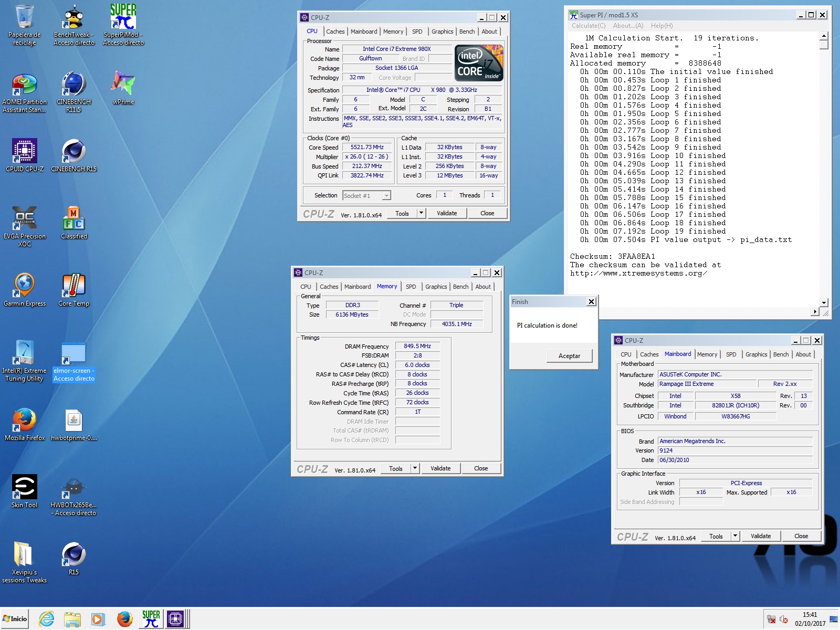The width and height of the screenshot is (840, 630).
Task: Expand Tools dropdown arrow in Memory window
Action: 415,468
